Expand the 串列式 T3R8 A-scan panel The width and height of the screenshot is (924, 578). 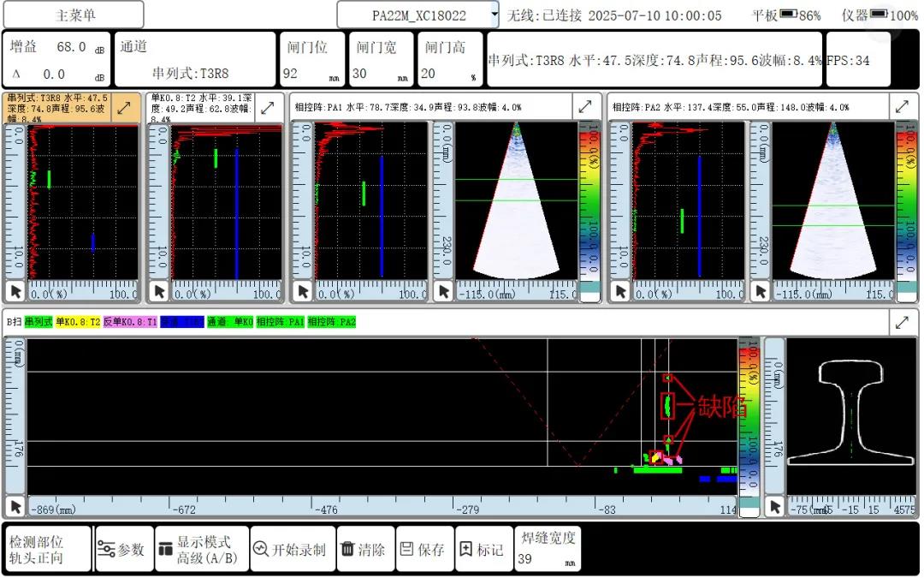point(124,108)
